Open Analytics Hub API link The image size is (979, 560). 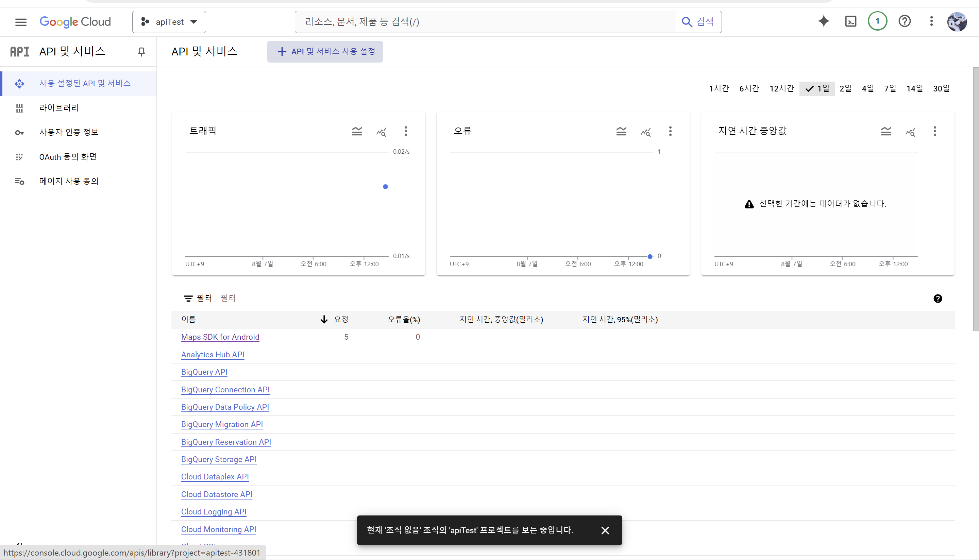coord(213,355)
